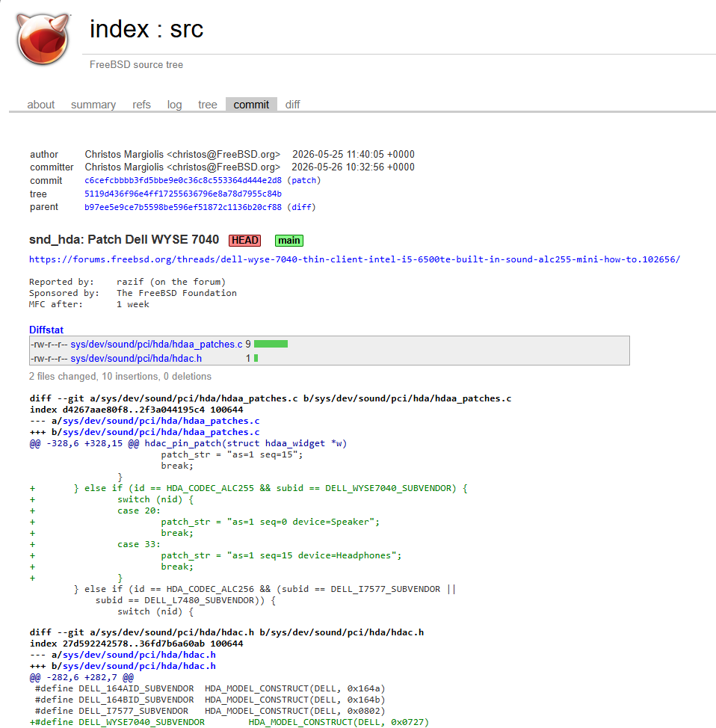716x728 pixels.
Task: Open tree hash 5119d436f96e4ff17255636796e8a78d7955c84b
Action: (x=183, y=194)
